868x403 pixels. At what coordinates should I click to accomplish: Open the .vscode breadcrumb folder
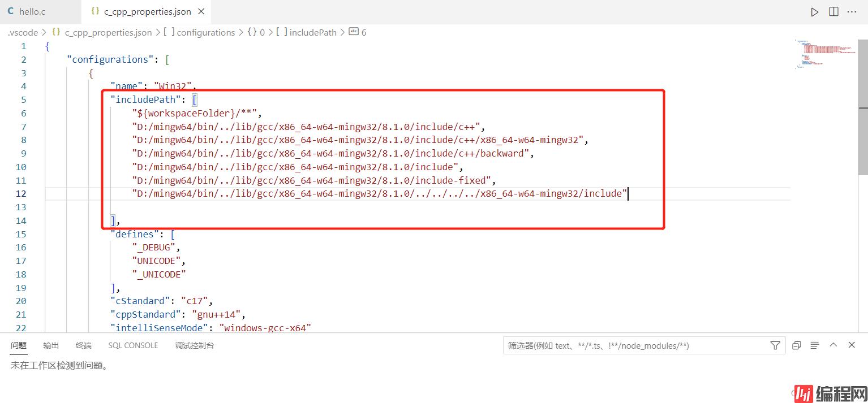point(23,33)
